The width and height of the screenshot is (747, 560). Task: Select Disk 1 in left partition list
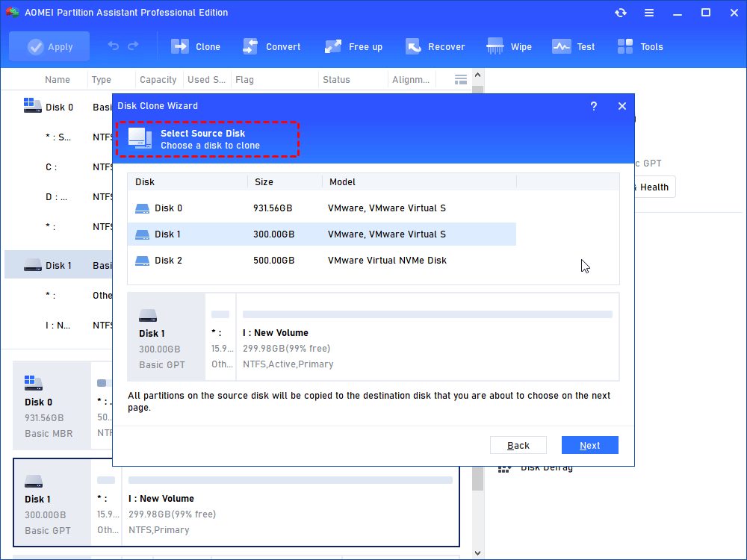(x=58, y=265)
